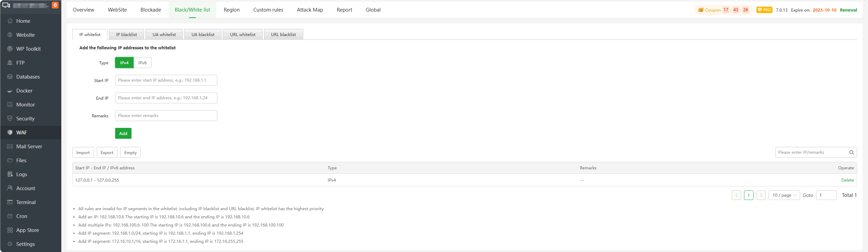Click the Export button

[107, 152]
